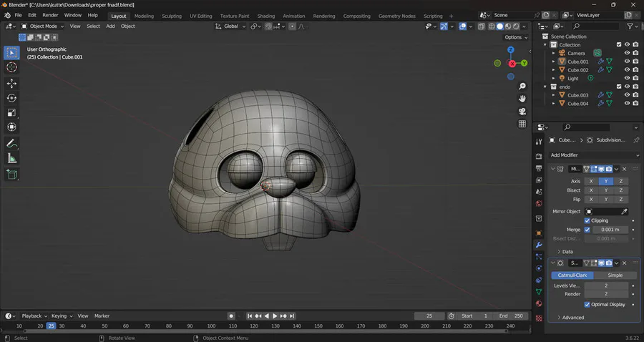Enable Mirror Flip Z button
The width and height of the screenshot is (644, 342).
[620, 199]
